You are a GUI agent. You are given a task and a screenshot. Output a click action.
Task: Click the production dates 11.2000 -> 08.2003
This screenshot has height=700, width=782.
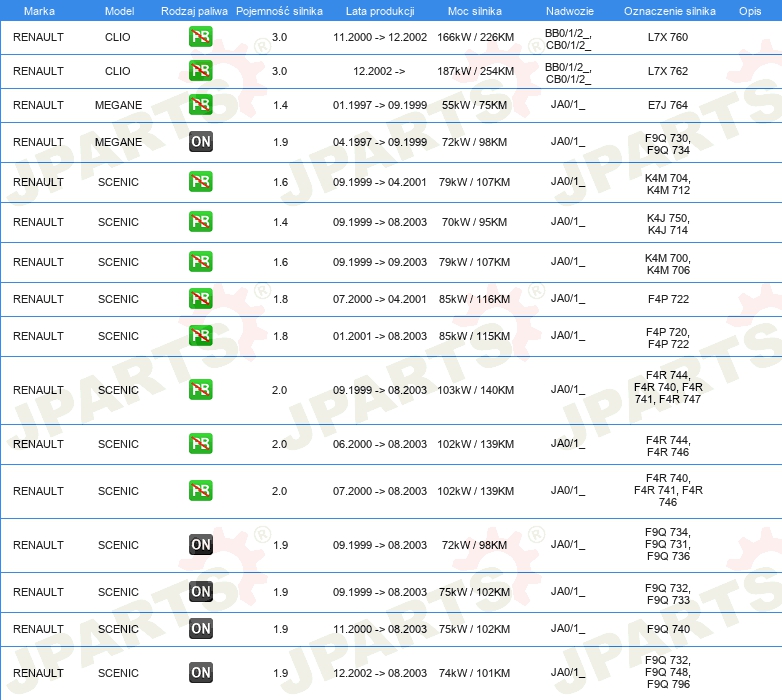380,629
